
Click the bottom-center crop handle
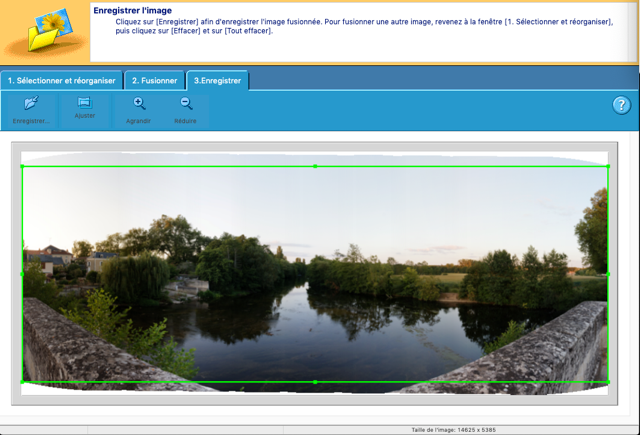(315, 382)
